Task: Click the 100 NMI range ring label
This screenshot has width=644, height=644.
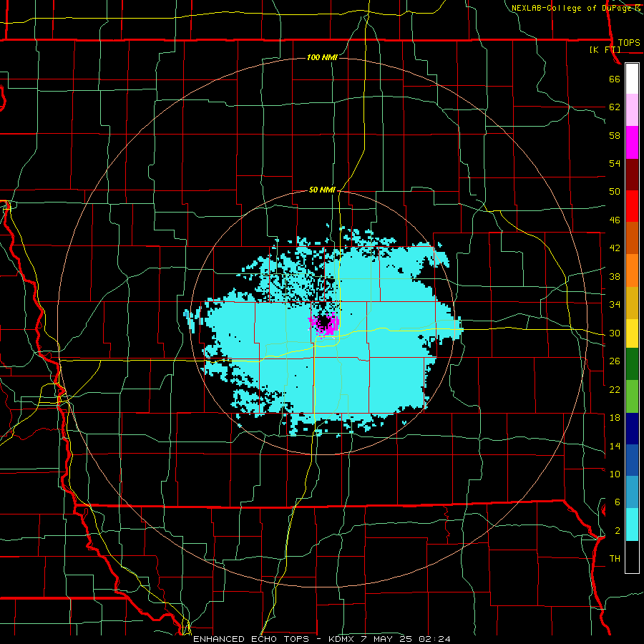Action: 322,57
